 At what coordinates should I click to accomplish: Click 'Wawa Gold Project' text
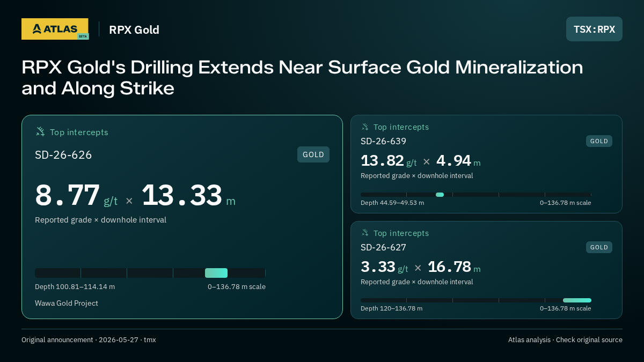click(x=67, y=304)
